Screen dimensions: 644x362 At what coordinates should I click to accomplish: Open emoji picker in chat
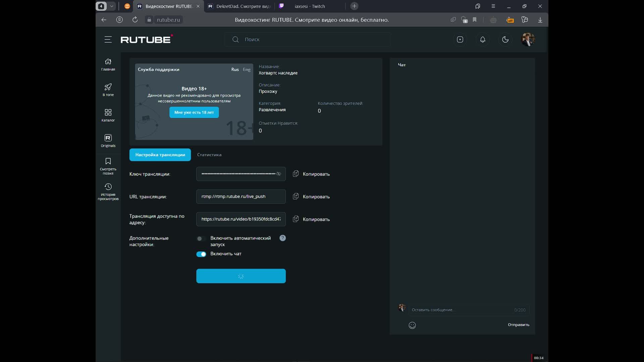click(x=412, y=325)
